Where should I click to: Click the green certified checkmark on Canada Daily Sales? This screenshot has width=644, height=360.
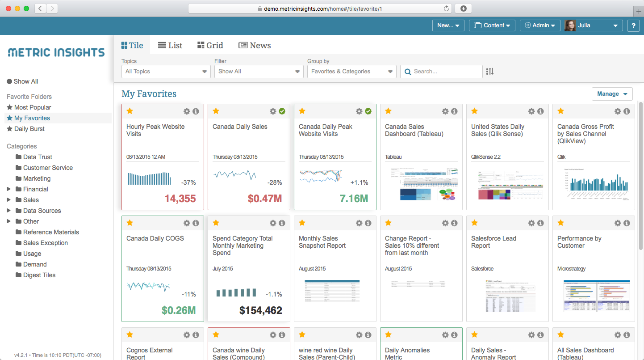pos(282,111)
